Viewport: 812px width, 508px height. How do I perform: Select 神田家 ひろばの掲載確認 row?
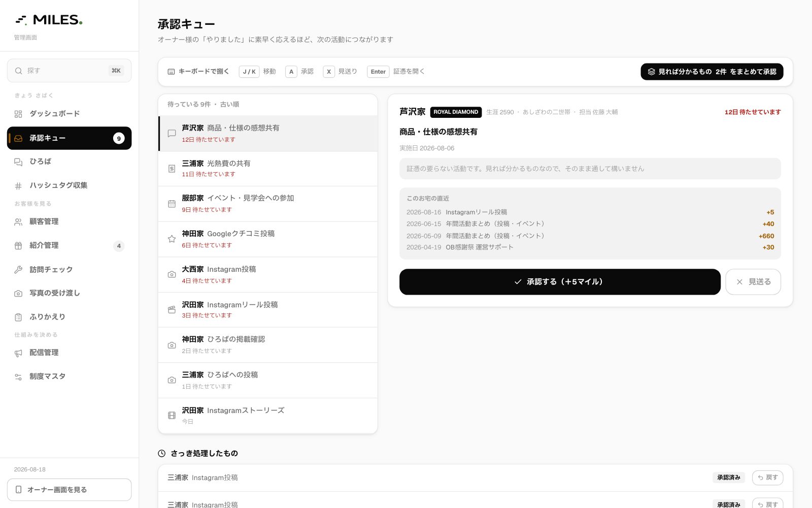(x=268, y=345)
